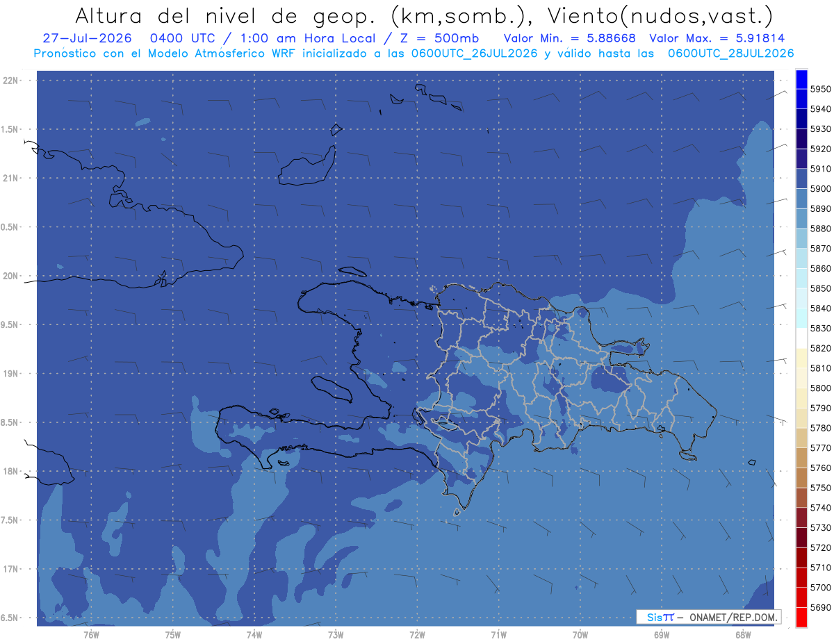Click the '22N' latitude label
Screen dimensions: 834x644
[10, 81]
